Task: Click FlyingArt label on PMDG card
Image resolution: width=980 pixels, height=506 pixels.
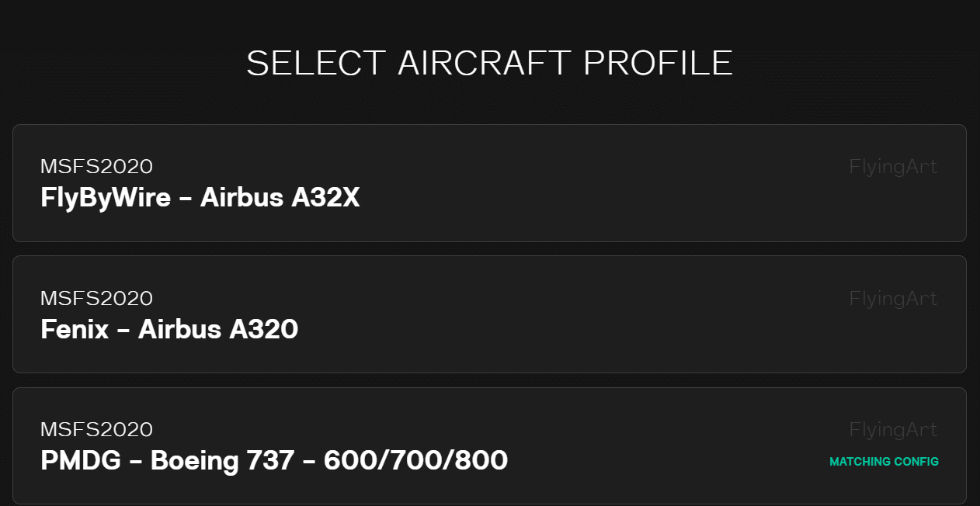Action: tap(893, 430)
